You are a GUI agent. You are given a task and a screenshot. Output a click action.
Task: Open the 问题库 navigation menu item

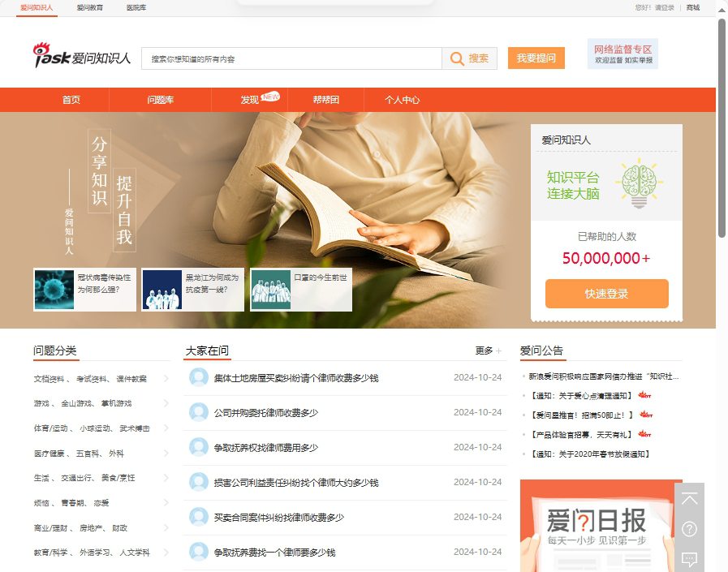(x=160, y=100)
